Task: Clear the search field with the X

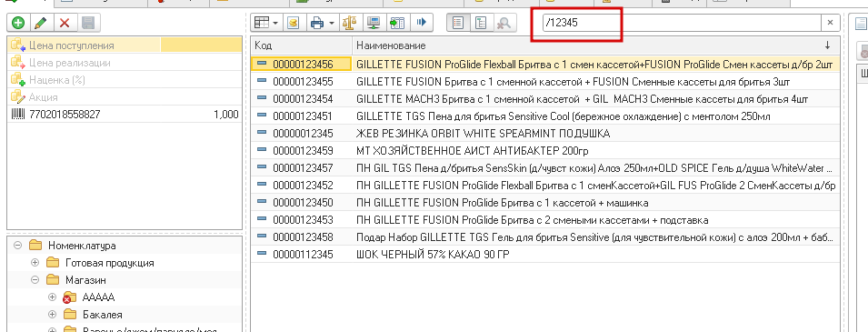Action: pos(830,23)
